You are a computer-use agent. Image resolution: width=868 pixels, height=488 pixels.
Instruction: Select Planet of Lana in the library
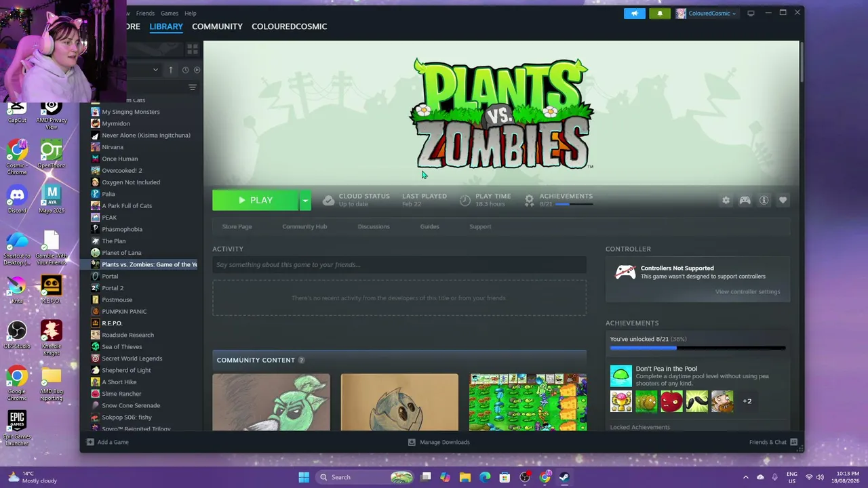(121, 253)
